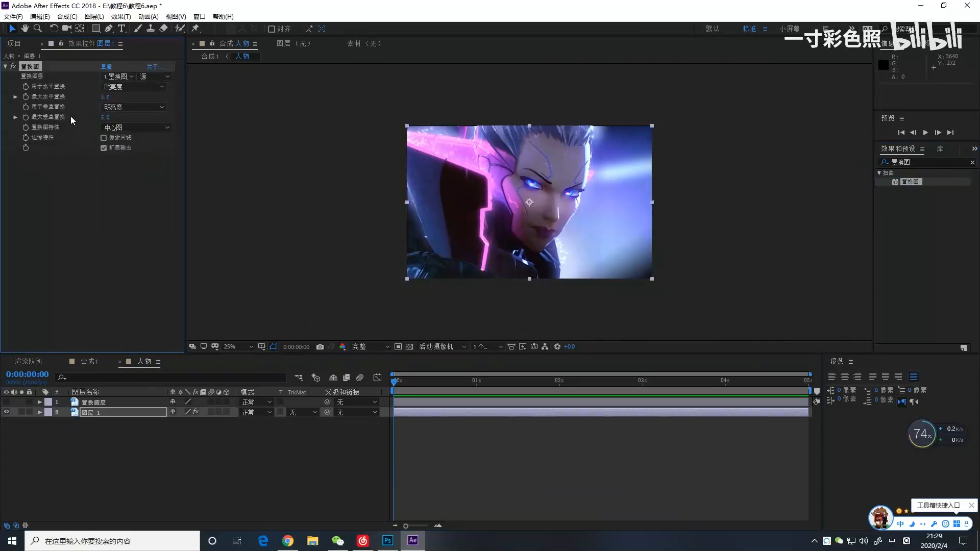Enable the 像素回绕 checkbox
The height and width of the screenshot is (551, 980).
(104, 138)
